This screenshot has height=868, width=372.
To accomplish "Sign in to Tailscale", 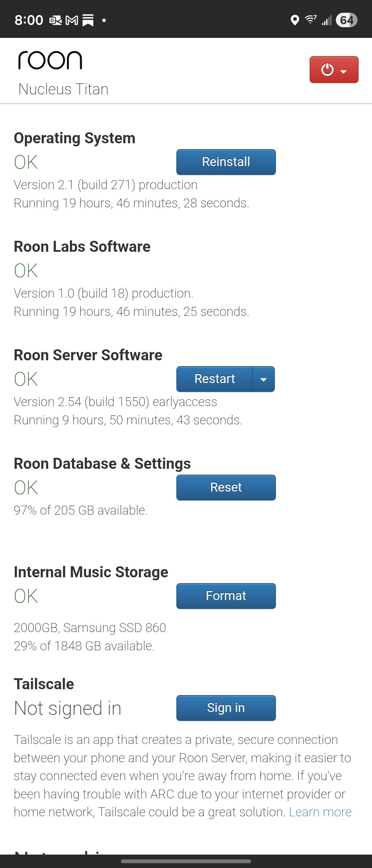I will click(x=226, y=708).
